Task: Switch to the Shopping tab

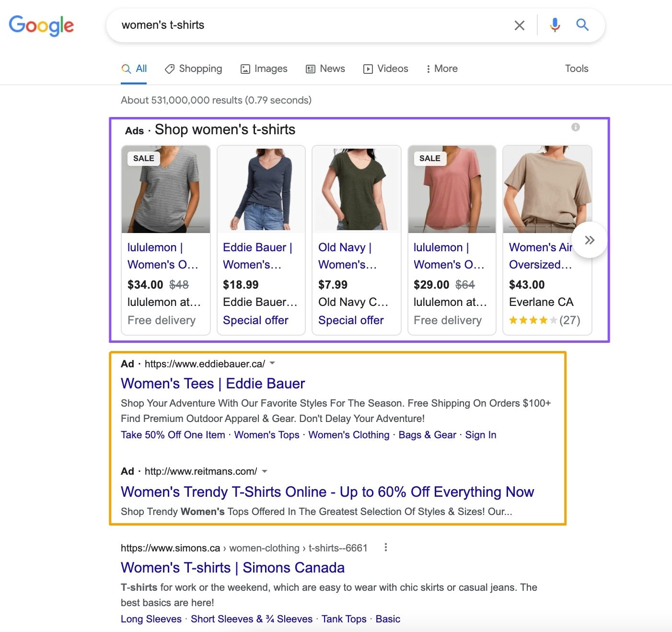Action: tap(193, 69)
